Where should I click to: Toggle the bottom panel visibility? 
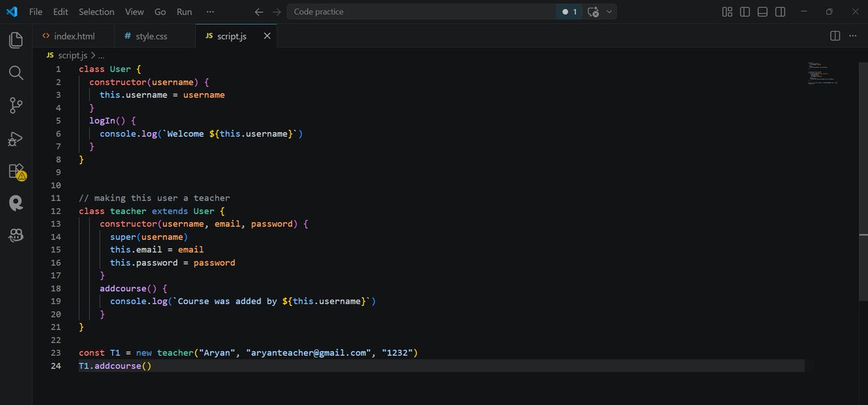(x=762, y=12)
